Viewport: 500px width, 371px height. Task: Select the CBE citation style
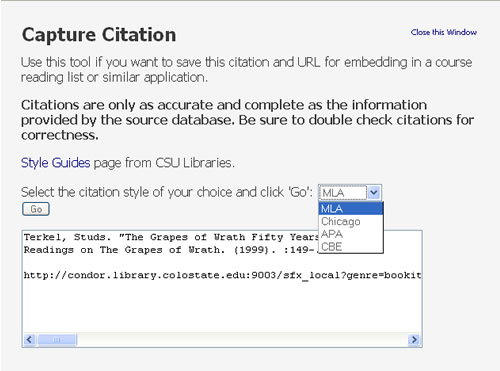pos(351,247)
